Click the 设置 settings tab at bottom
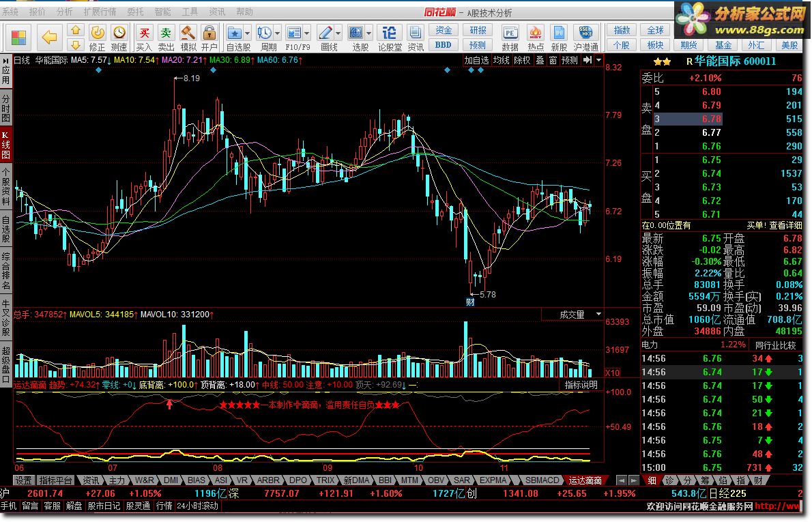The height and width of the screenshot is (522, 812). pos(23,480)
